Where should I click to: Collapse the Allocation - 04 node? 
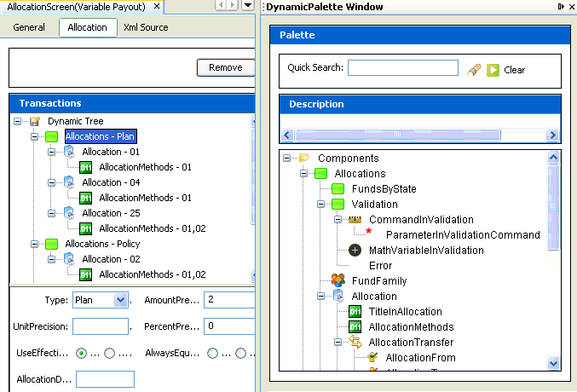coord(51,182)
